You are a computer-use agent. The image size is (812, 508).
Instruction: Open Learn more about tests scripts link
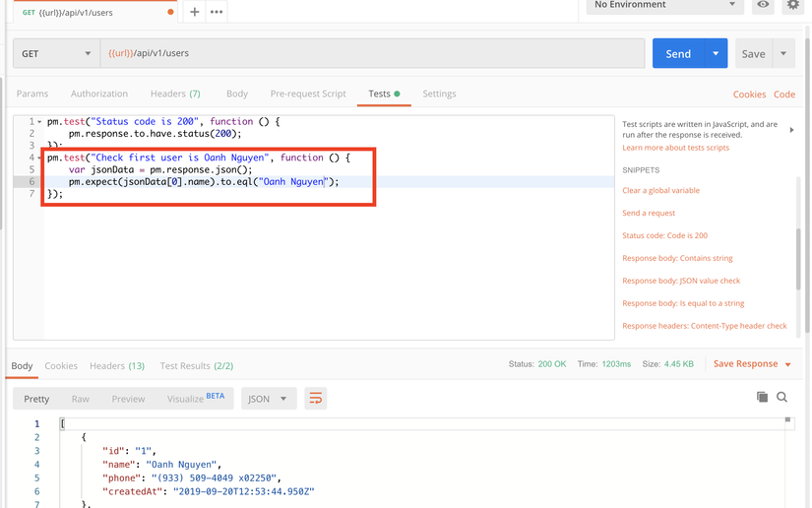click(x=675, y=148)
